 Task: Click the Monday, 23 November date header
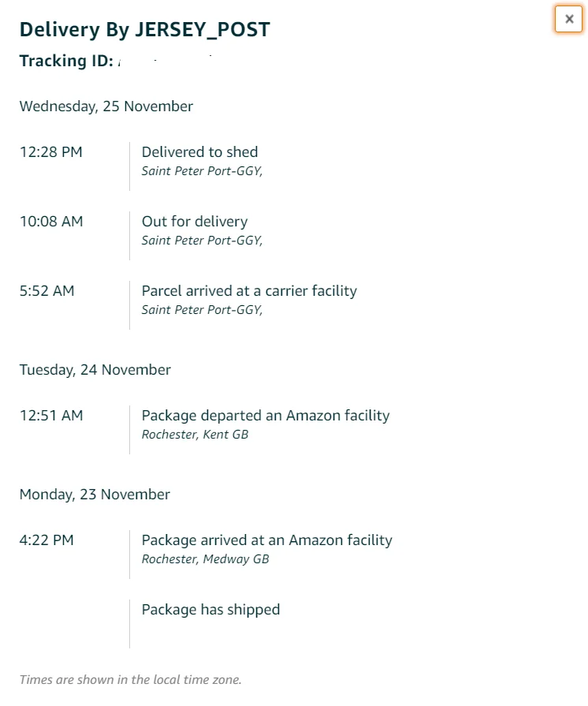point(95,495)
